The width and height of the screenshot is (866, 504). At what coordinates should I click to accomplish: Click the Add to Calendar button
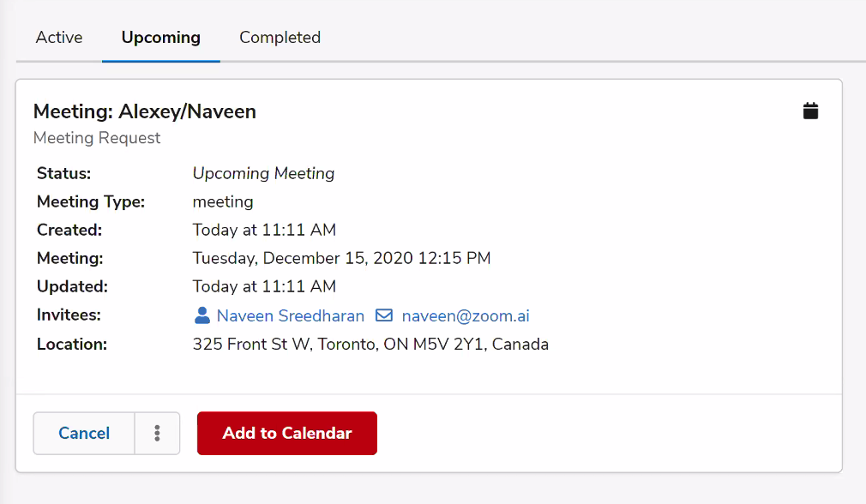[x=287, y=434]
